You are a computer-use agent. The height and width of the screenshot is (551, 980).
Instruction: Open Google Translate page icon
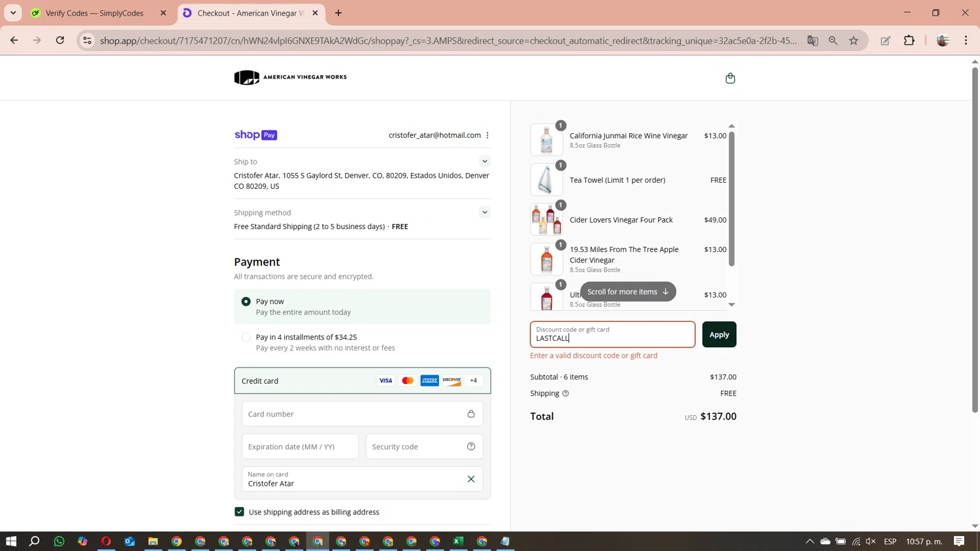click(x=813, y=40)
